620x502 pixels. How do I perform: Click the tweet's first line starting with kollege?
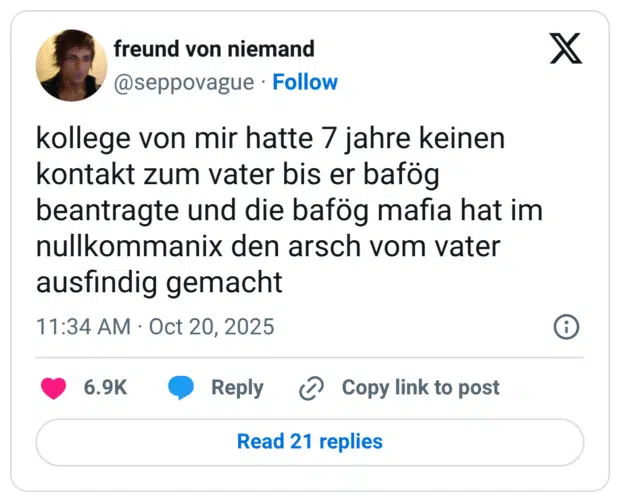[273, 138]
